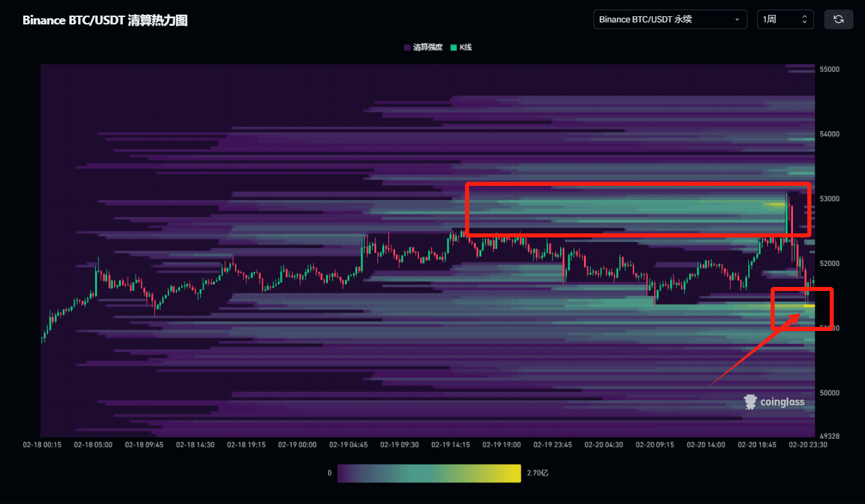Click the 2.70亿 label next to the color scale

tap(536, 473)
